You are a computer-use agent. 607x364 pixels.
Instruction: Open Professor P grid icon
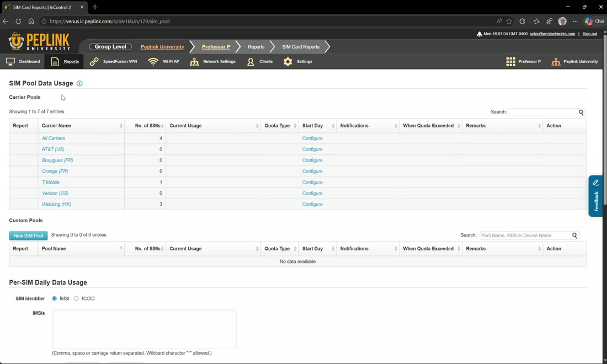(510, 62)
